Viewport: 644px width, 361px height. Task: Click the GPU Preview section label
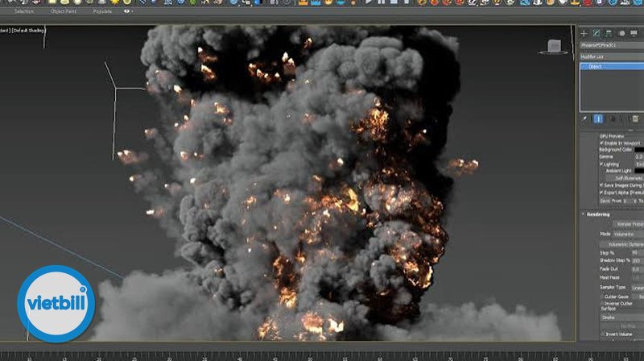click(x=612, y=136)
